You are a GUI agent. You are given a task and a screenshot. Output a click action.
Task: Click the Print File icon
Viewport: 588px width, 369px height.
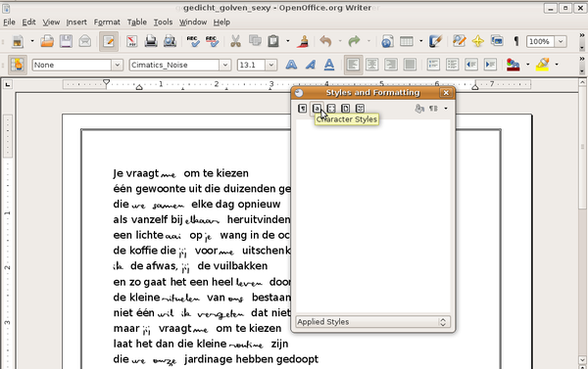coord(151,41)
